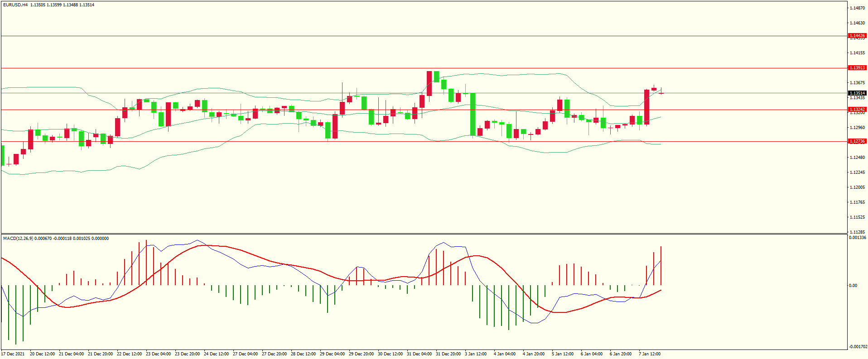868x359 pixels.
Task: Select the 1.14426 red price level tag
Action: [857, 36]
